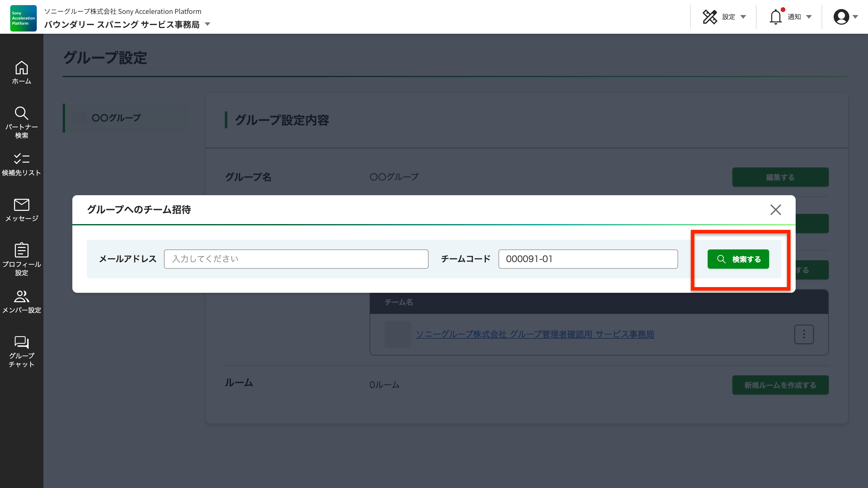868x488 pixels.
Task: Open Group Chat bubbles icon
Action: [x=22, y=342]
